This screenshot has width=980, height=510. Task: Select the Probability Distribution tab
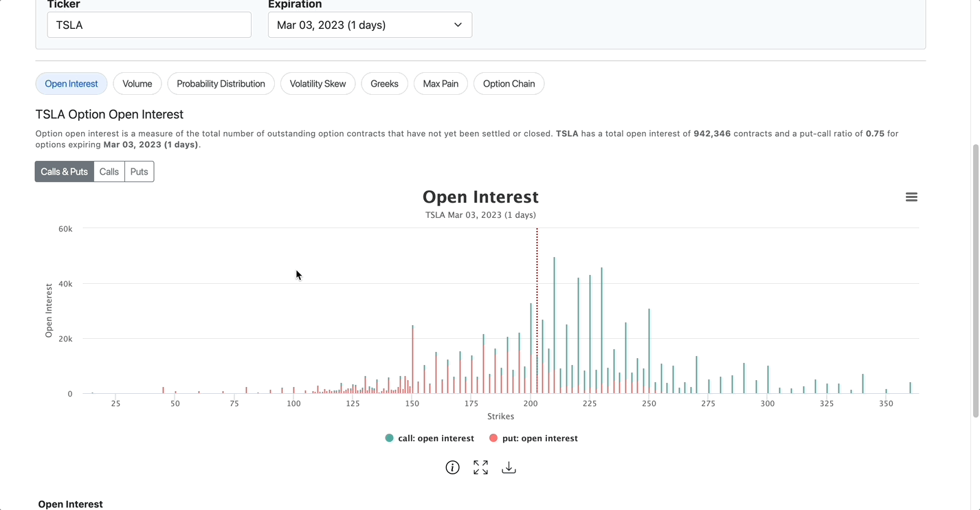(x=221, y=83)
